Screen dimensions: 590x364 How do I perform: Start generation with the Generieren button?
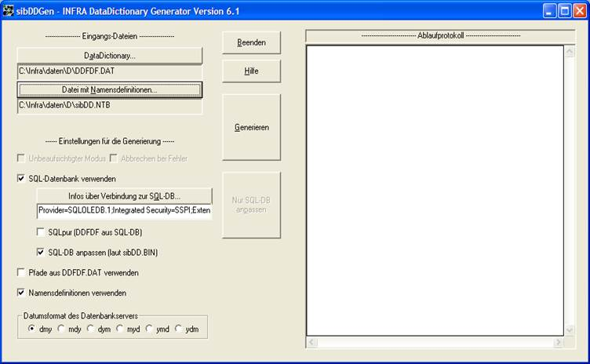(251, 127)
